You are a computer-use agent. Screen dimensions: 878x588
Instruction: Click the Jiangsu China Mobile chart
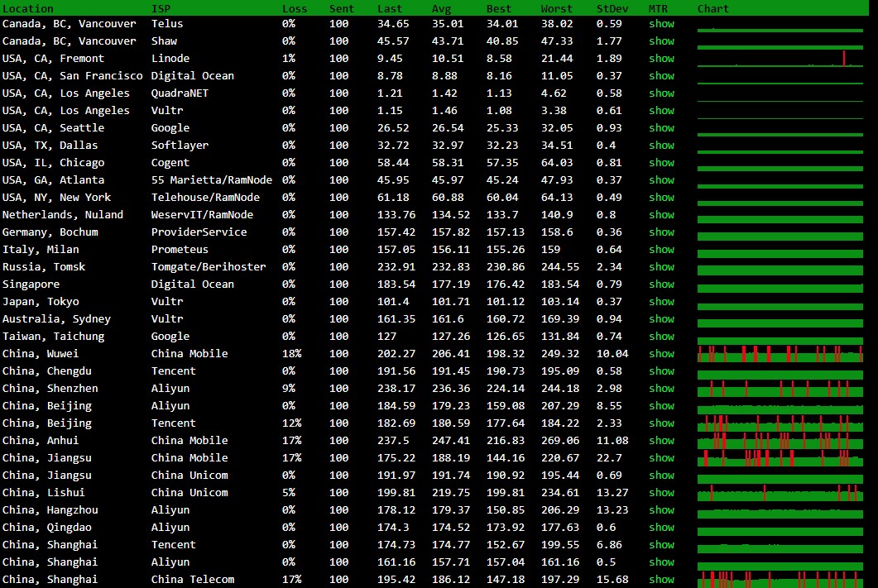[x=780, y=458]
